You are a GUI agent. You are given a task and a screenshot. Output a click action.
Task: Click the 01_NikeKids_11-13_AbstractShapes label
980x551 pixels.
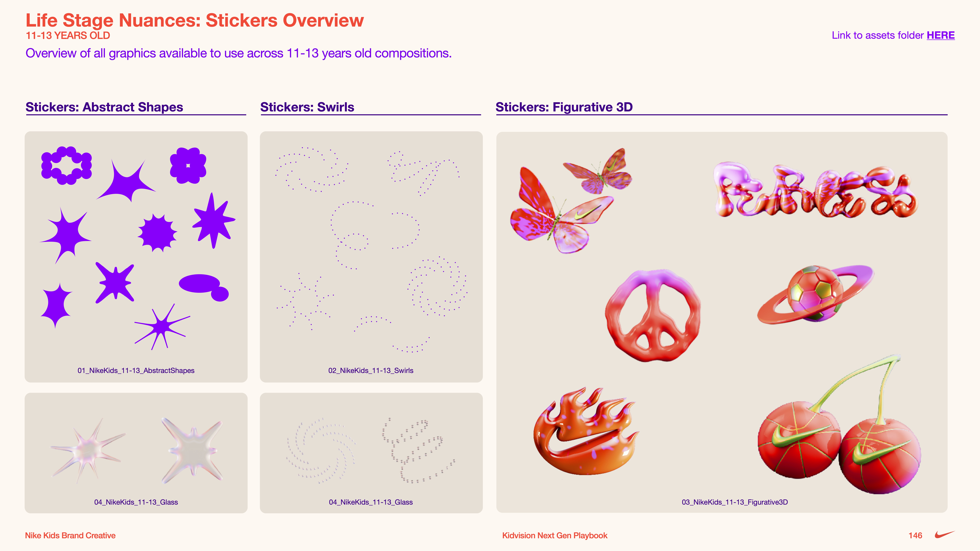(136, 370)
